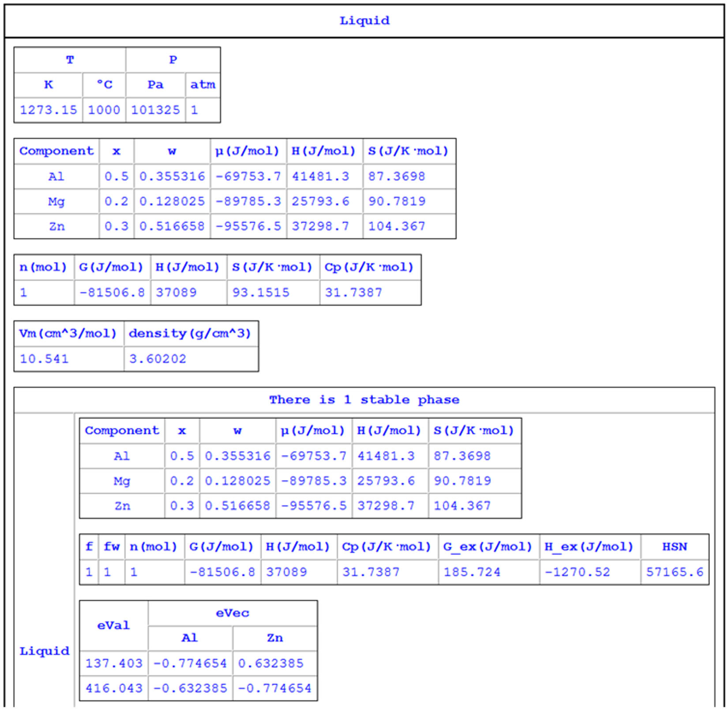This screenshot has height=709, width=728.
Task: Click the Liquid phase label in left column
Action: pyautogui.click(x=45, y=651)
